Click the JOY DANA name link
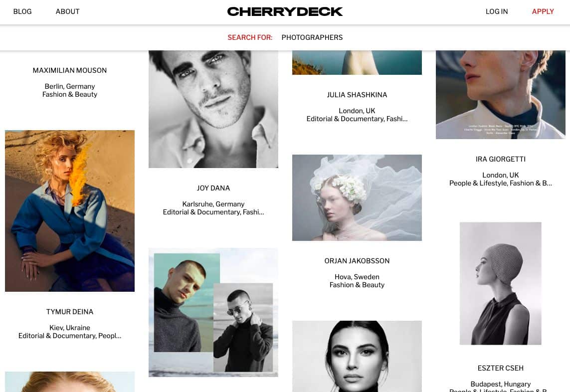 pyautogui.click(x=213, y=188)
